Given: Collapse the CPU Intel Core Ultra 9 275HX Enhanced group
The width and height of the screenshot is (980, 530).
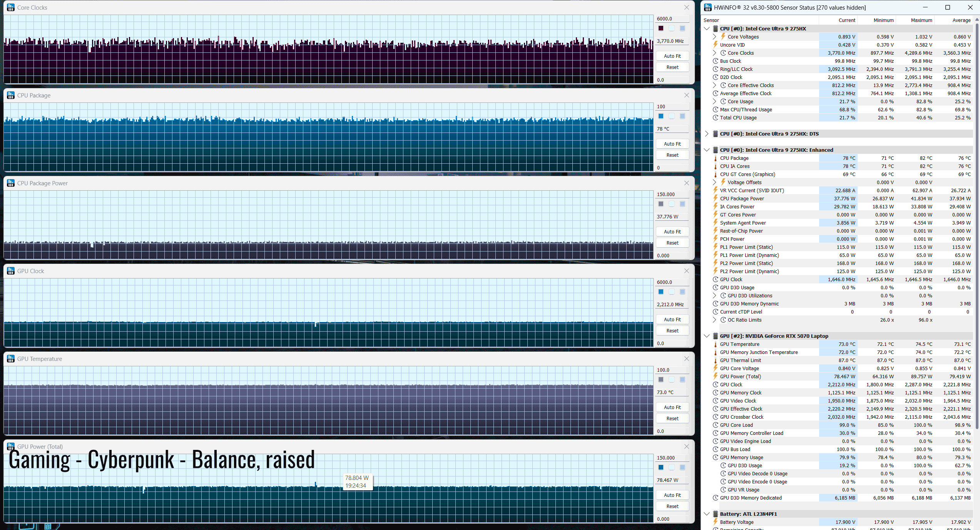Looking at the screenshot, I should (x=707, y=150).
